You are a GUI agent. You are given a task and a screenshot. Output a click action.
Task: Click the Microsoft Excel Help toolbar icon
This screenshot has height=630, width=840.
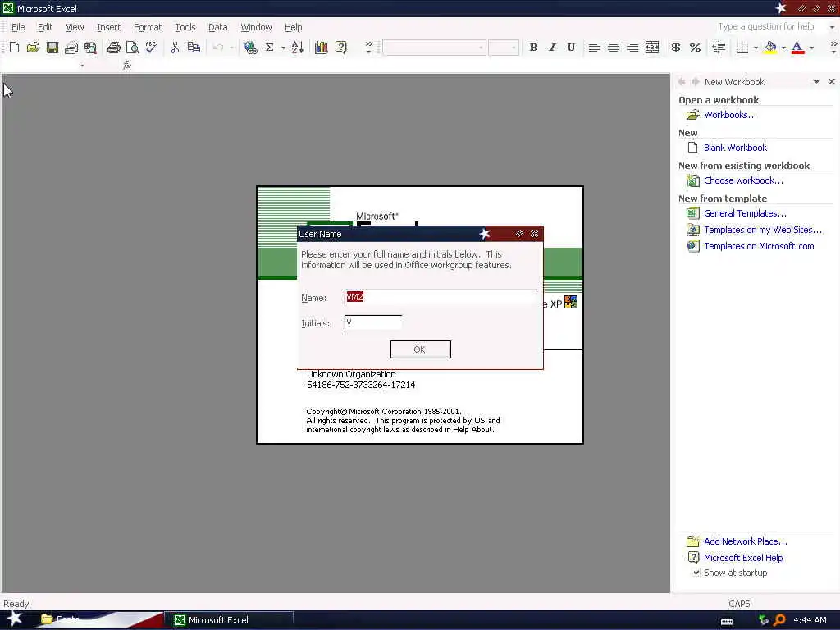point(340,48)
